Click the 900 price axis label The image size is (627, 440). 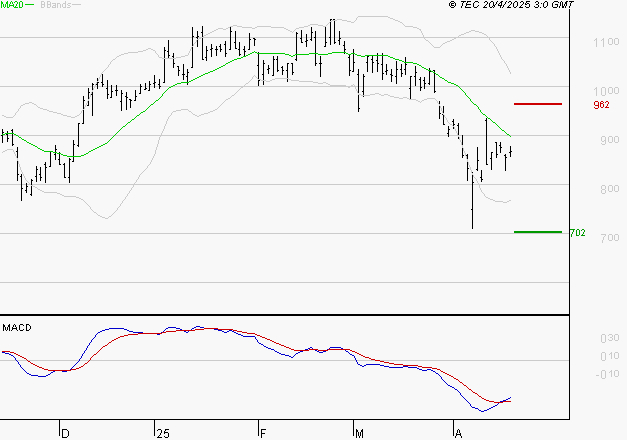[x=610, y=140]
